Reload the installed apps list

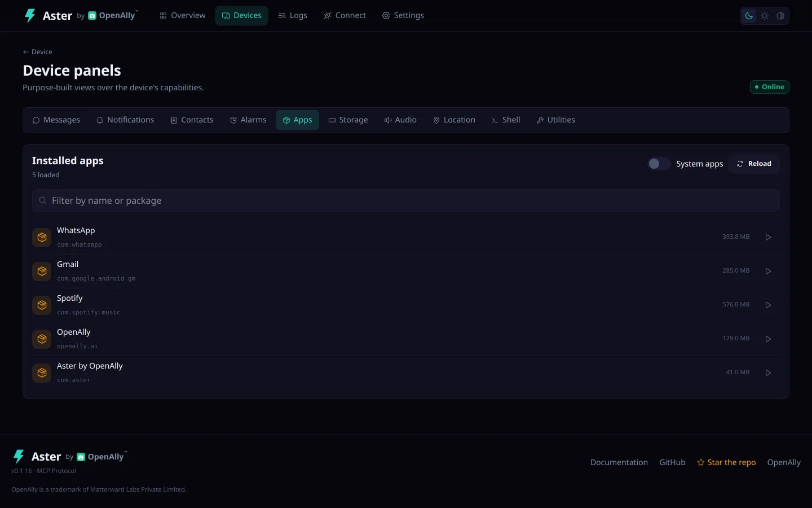point(754,164)
